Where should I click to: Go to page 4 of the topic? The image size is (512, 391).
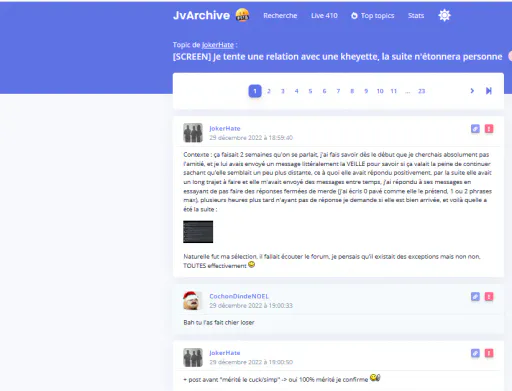296,91
